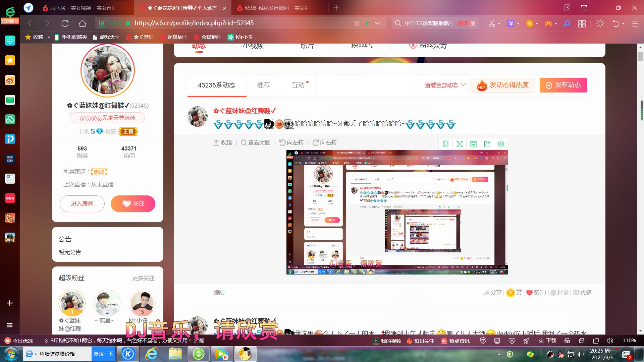Click the back navigation arrow
The width and height of the screenshot is (644, 362).
coord(30,23)
